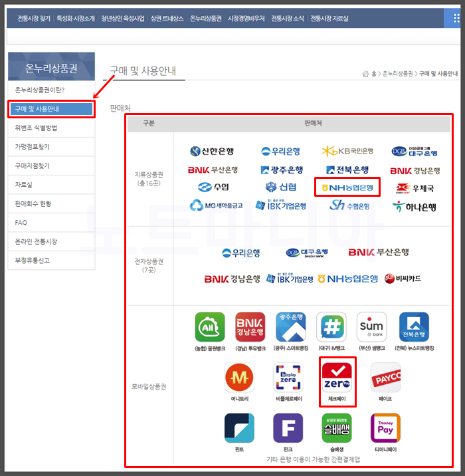Select 구매지점찾기 in the sidebar

51,166
